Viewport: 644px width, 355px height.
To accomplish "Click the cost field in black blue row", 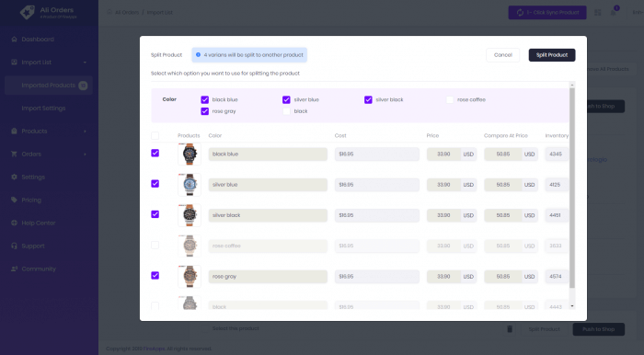I will tap(376, 154).
